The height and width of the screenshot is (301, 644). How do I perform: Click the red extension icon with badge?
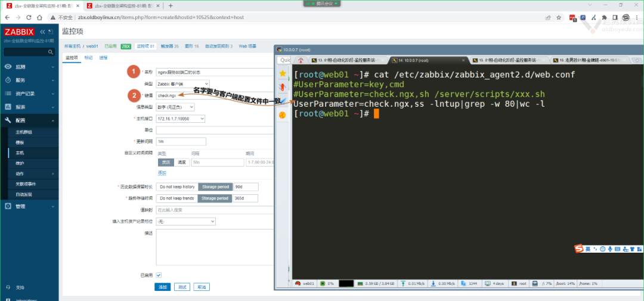pos(573,18)
